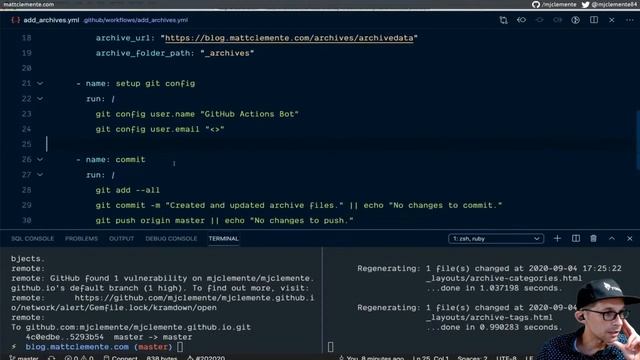Screen dimensions: 640x360
Task: Collapse line 22 run block fold arrow
Action: [40, 98]
